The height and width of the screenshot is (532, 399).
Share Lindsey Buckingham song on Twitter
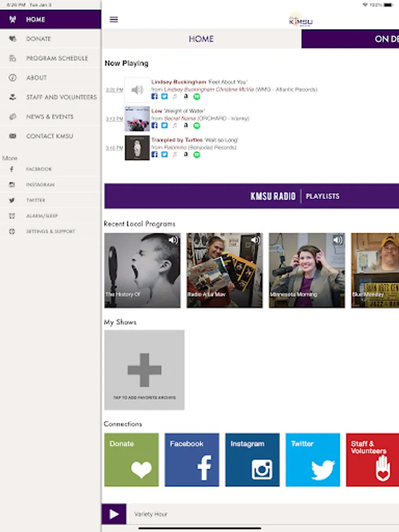pos(164,96)
